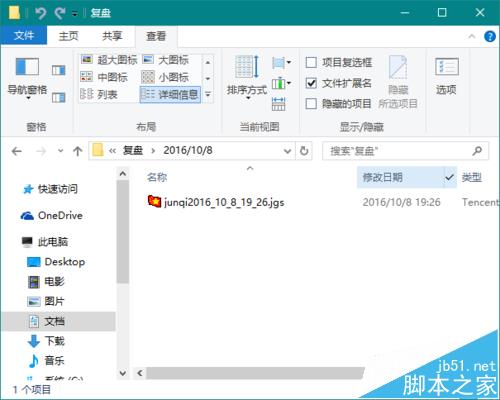Image resolution: width=500 pixels, height=400 pixels.
Task: Click the undo icon in title bar
Action: coord(41,13)
